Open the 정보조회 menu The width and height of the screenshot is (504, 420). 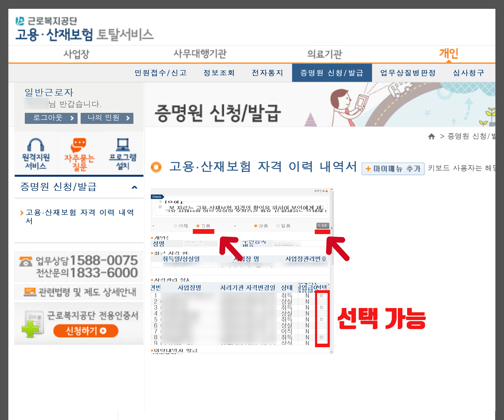point(219,73)
